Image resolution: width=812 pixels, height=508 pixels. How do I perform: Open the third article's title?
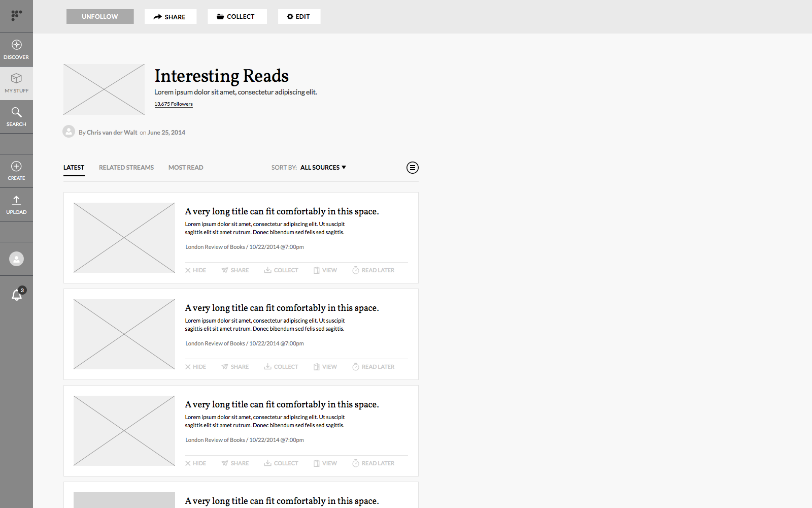point(282,404)
